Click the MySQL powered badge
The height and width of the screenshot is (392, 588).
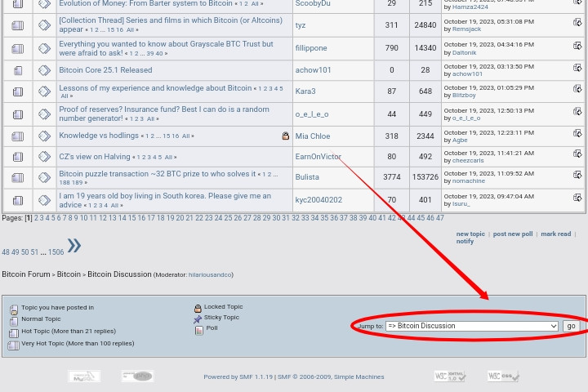(x=84, y=376)
